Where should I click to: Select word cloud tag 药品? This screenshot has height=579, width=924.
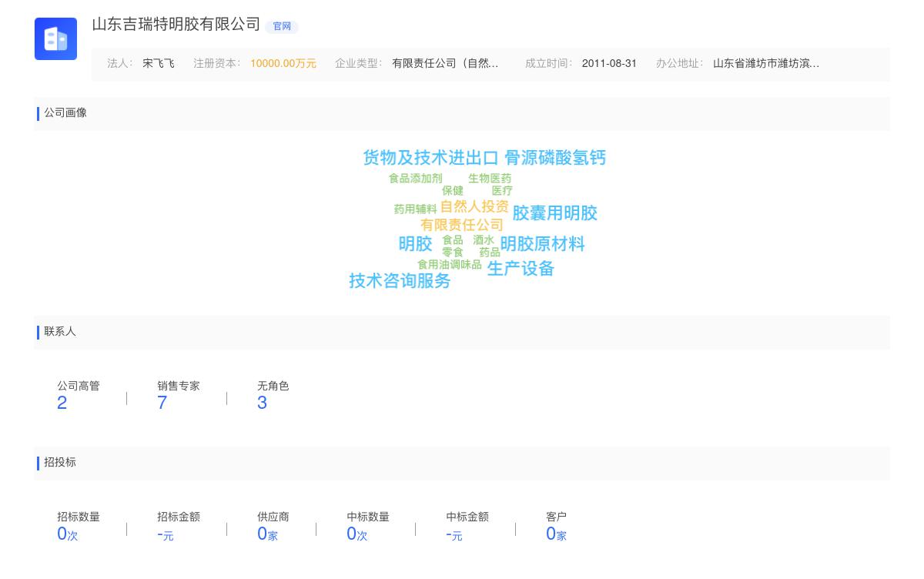tap(490, 253)
